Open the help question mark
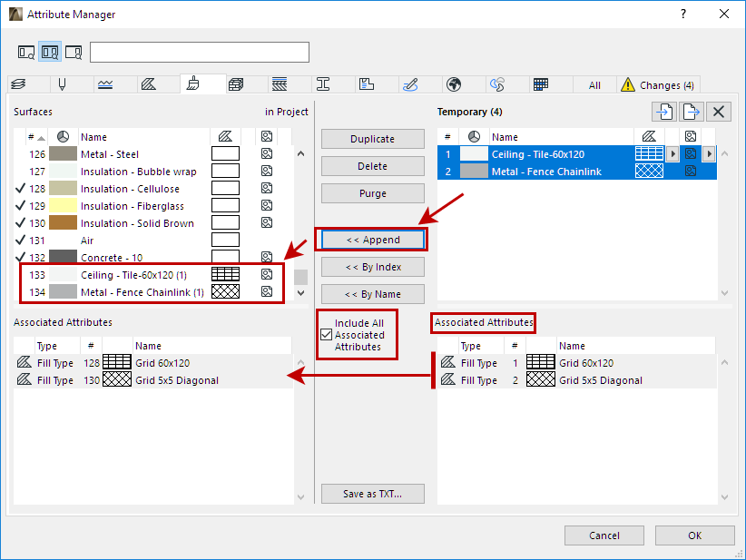This screenshot has height=560, width=746. (683, 14)
